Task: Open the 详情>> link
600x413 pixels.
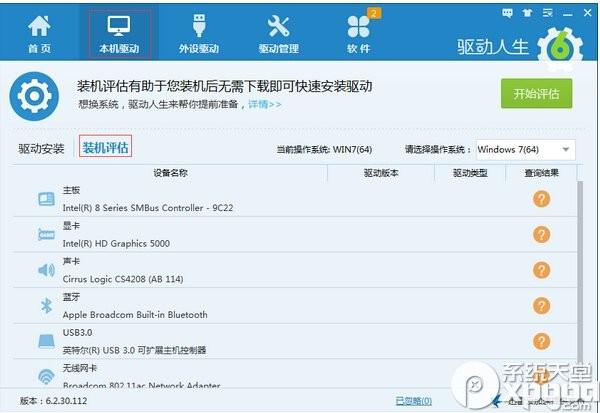Action: 265,104
